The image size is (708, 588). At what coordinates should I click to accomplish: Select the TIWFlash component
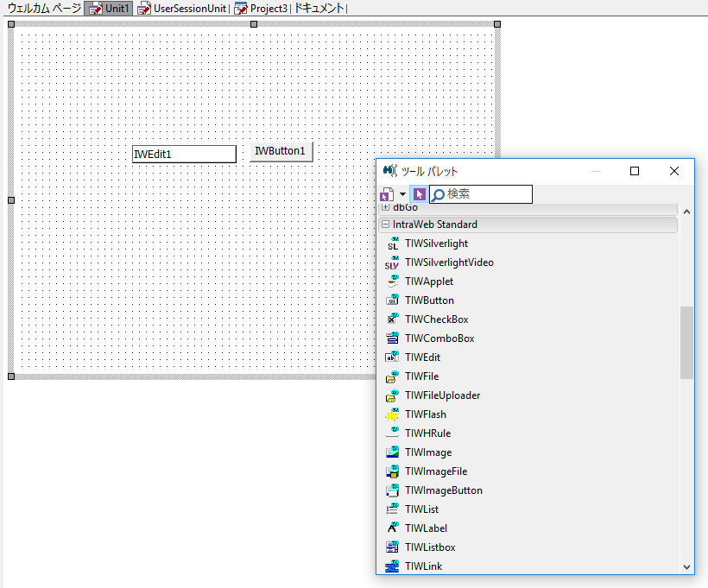426,414
